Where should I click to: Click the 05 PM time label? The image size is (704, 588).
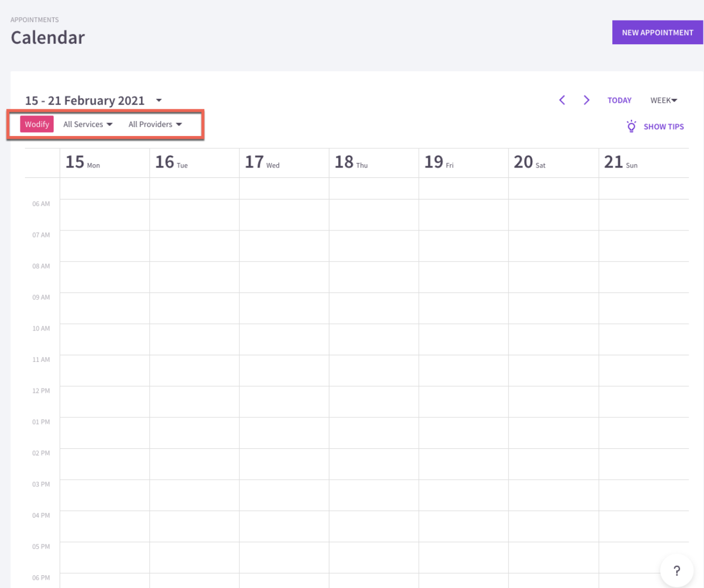pyautogui.click(x=41, y=547)
